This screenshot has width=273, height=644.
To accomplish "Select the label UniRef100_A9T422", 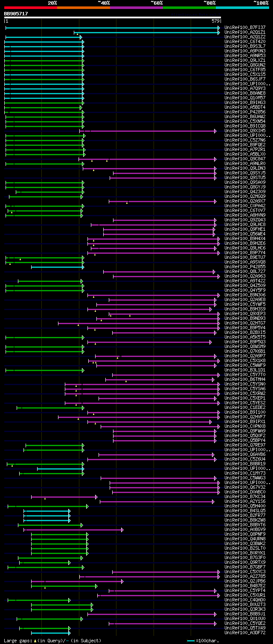I will tap(245, 281).
